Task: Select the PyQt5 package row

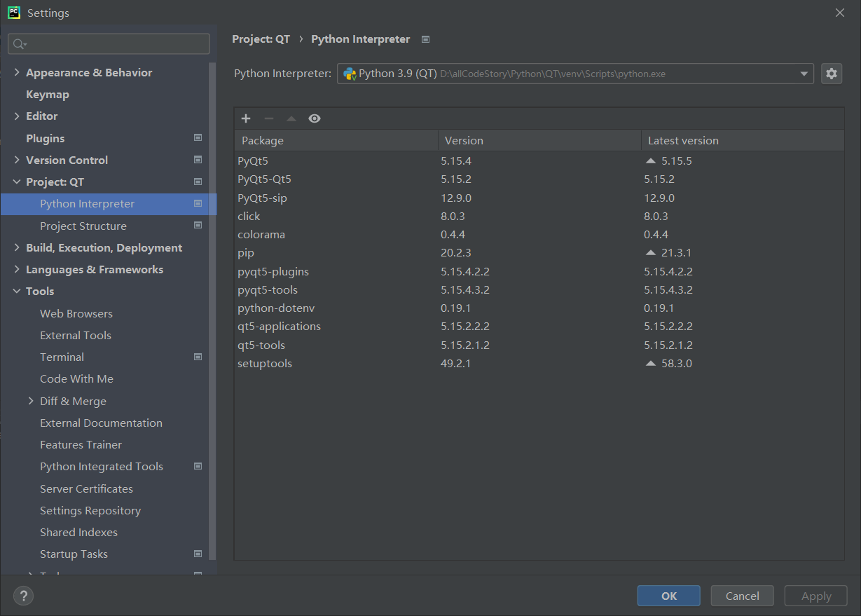Action: [539, 160]
